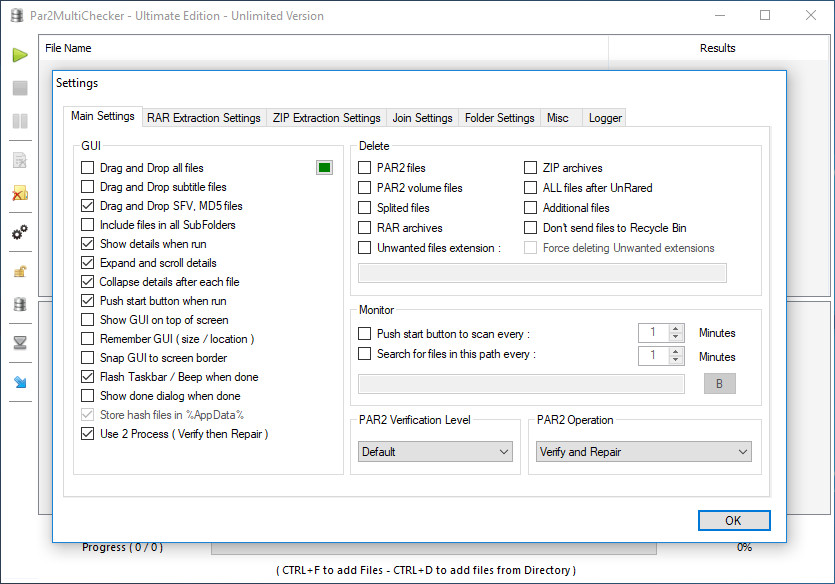The image size is (835, 584).
Task: Open PAR2 Verification Level Default dropdown
Action: pyautogui.click(x=436, y=451)
